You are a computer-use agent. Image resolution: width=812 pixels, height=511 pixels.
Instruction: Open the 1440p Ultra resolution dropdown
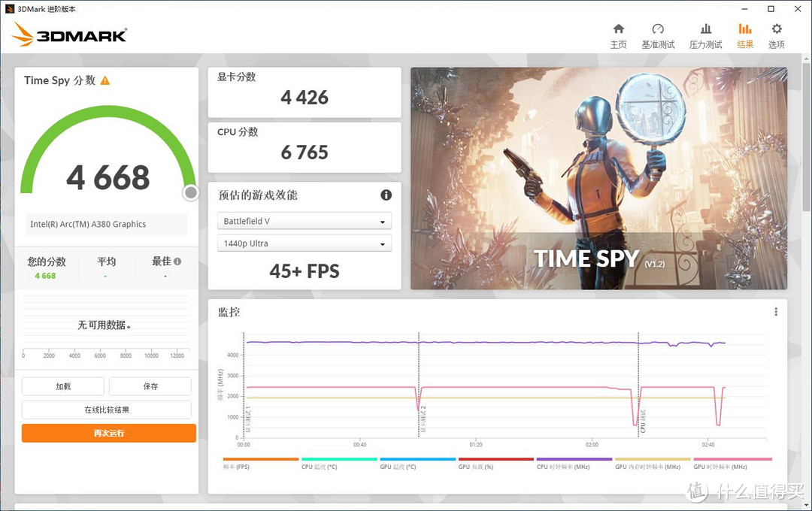click(x=304, y=243)
